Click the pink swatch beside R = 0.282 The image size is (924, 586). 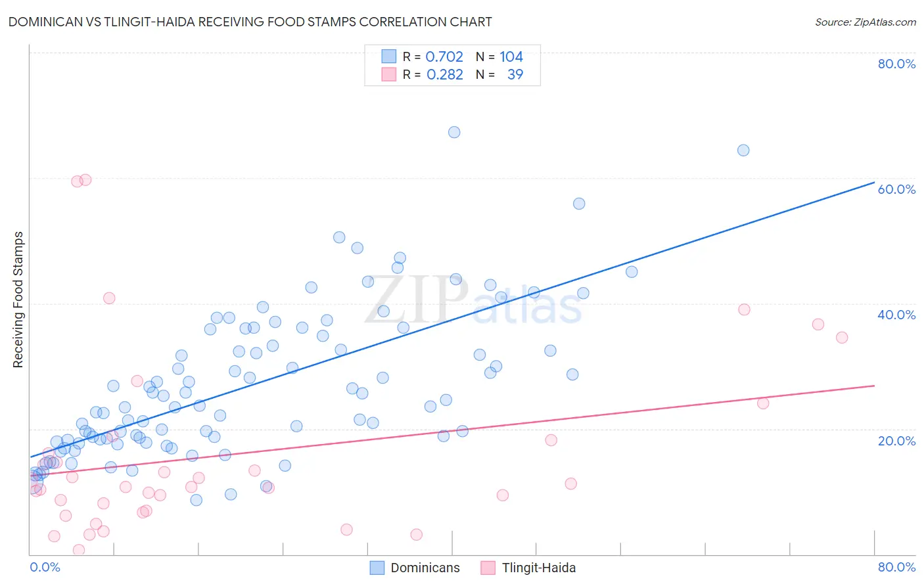(389, 74)
